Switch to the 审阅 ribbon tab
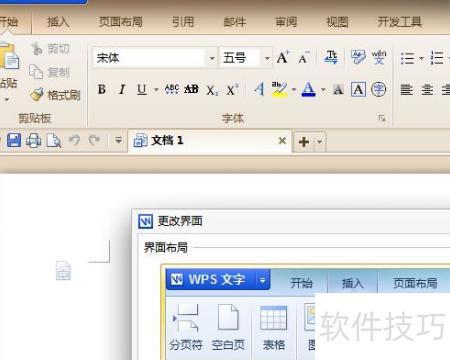Image resolution: width=450 pixels, height=360 pixels. [x=286, y=22]
